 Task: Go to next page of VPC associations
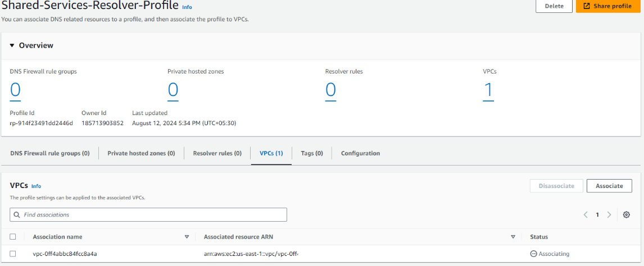click(x=609, y=215)
